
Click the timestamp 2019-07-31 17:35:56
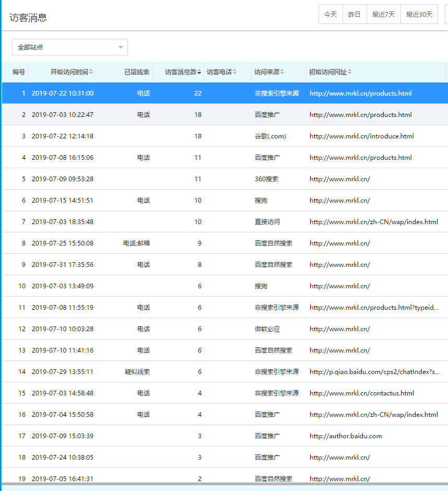pos(63,265)
